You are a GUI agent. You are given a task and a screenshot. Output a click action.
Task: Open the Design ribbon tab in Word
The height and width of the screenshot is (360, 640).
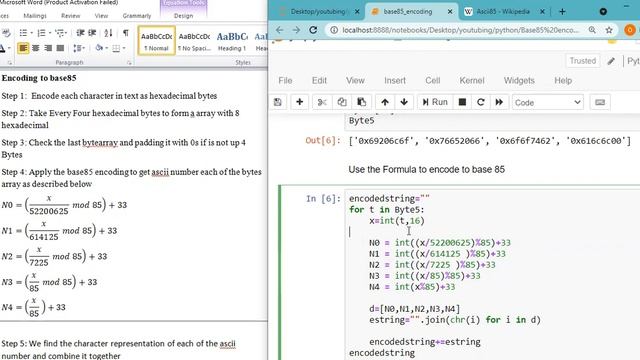tap(183, 16)
